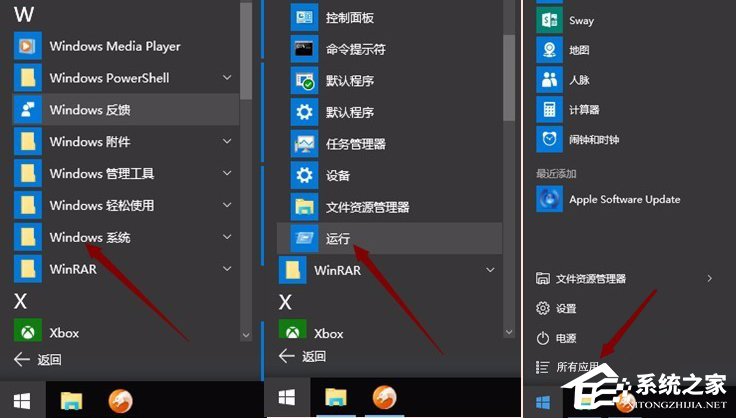Screen dimensions: 736x418
Task: Open Windows Media Player from the app list
Action: point(126,46)
